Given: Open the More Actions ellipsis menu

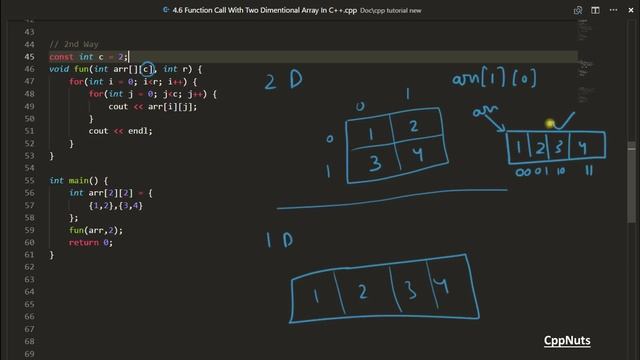Looking at the screenshot, I should pos(613,10).
